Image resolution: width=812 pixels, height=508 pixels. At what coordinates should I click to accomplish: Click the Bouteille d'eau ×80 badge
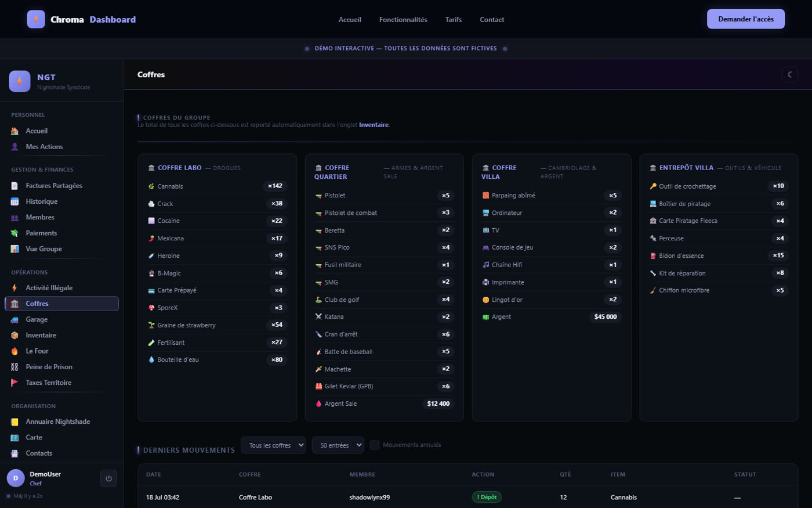click(x=277, y=360)
